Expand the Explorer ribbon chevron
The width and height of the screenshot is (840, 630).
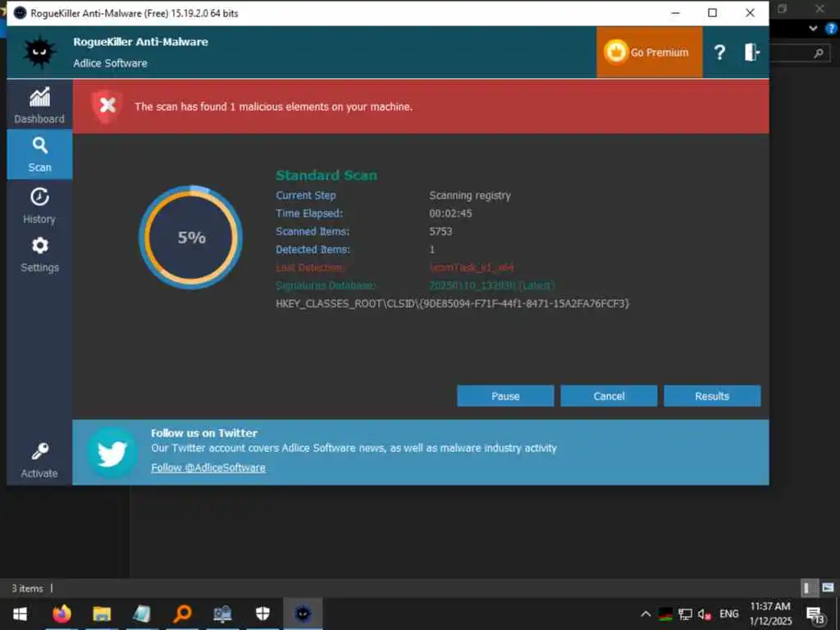click(813, 29)
